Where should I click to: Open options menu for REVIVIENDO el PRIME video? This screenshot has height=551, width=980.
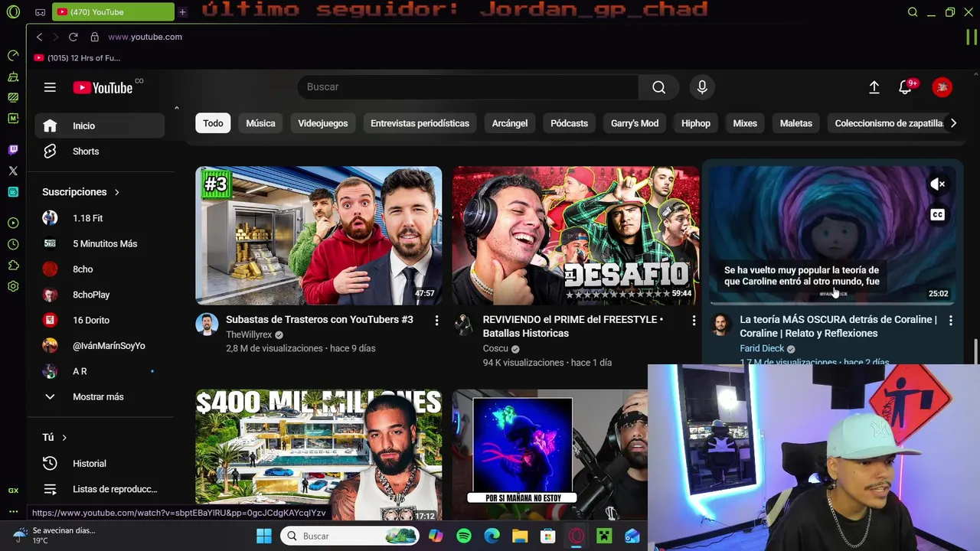(694, 321)
